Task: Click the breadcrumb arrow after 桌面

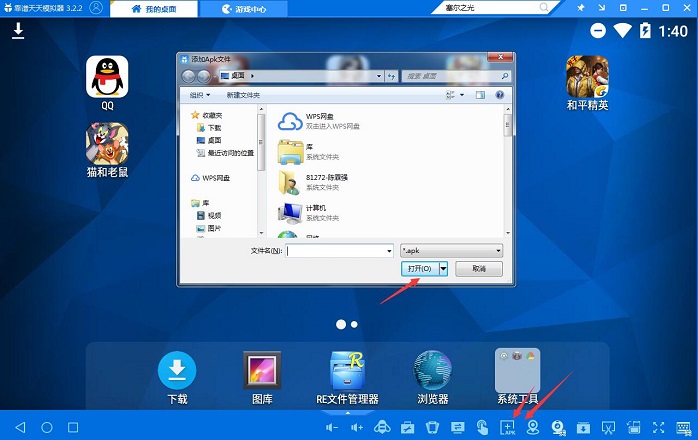Action: pos(252,76)
